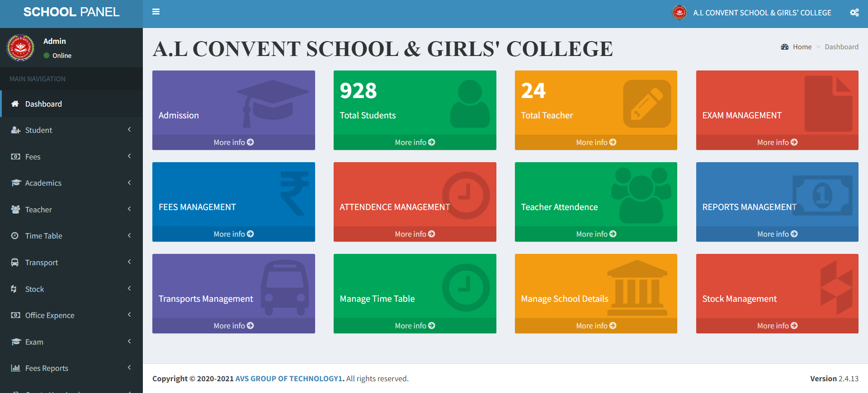Click More info under Exam Management

pos(777,142)
